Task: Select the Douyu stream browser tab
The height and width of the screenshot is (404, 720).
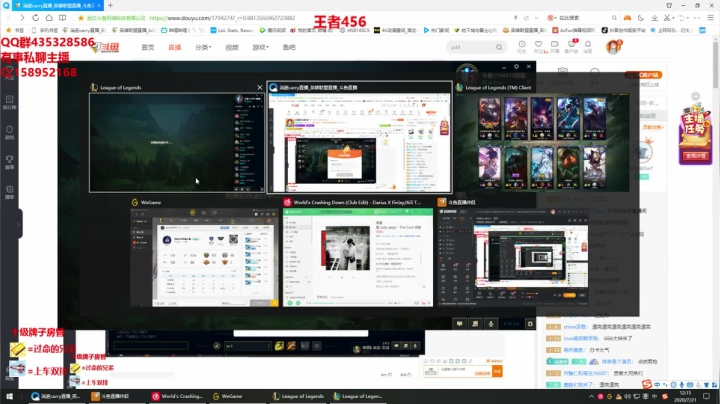Action: click(58, 6)
